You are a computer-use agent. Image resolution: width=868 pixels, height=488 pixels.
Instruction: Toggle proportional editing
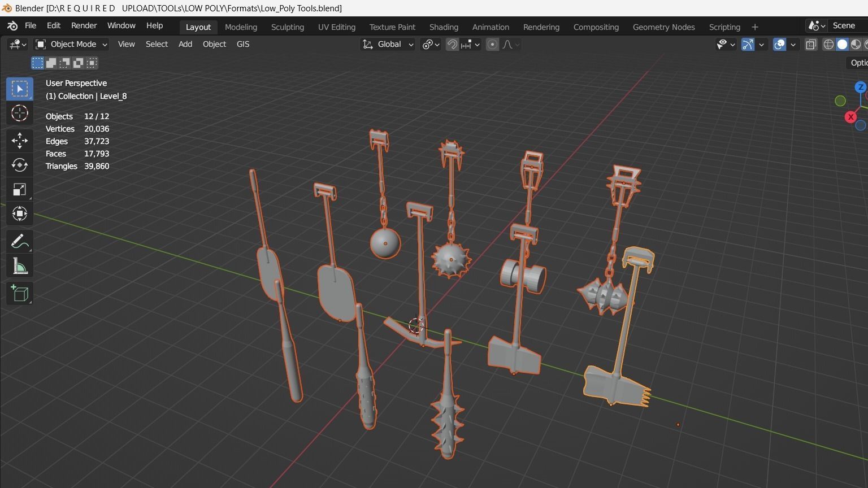493,44
